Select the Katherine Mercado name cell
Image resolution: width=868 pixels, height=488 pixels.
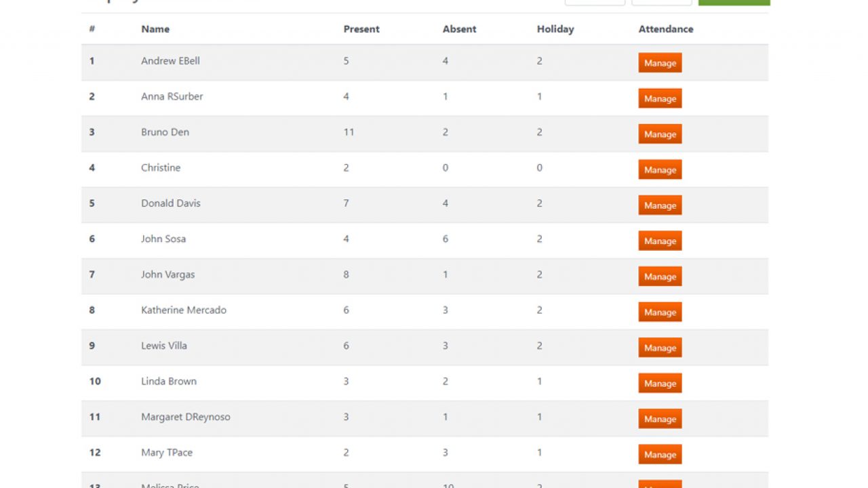184,310
